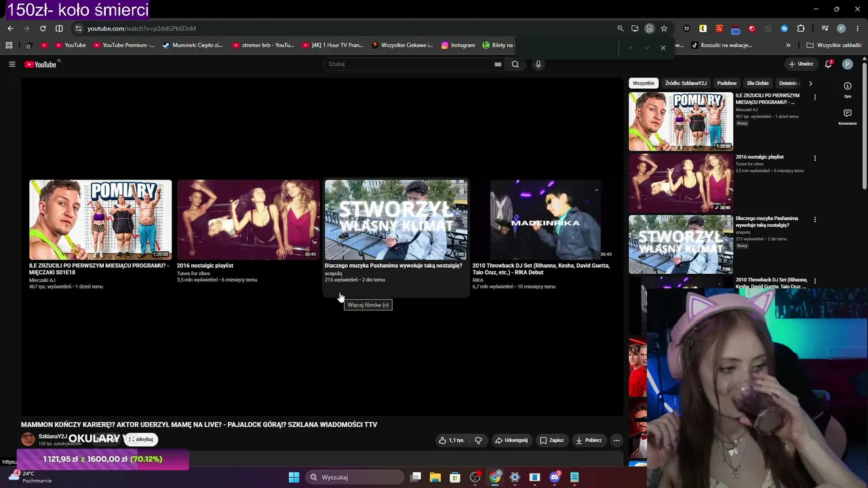Click the zoom magnifier icon in address bar

[x=620, y=28]
